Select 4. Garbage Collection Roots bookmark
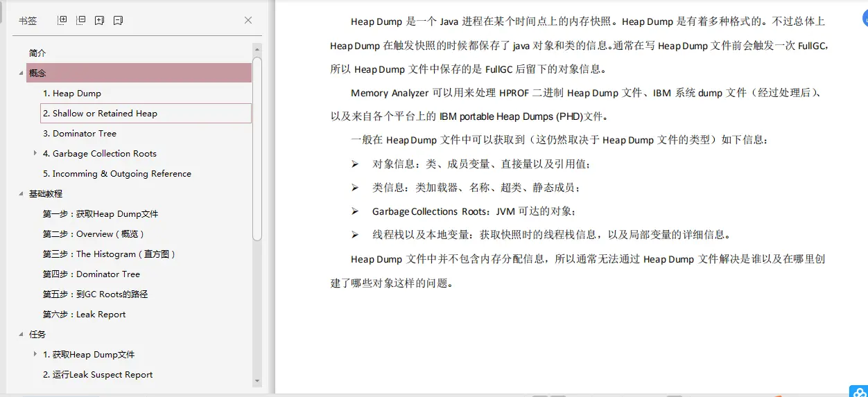 pyautogui.click(x=100, y=154)
